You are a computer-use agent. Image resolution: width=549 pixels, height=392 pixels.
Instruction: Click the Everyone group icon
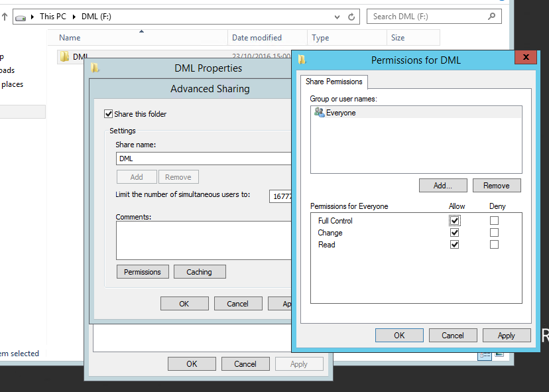319,113
